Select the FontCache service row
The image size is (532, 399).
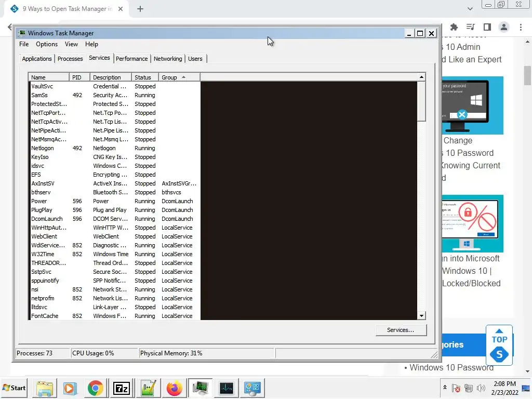coord(114,316)
